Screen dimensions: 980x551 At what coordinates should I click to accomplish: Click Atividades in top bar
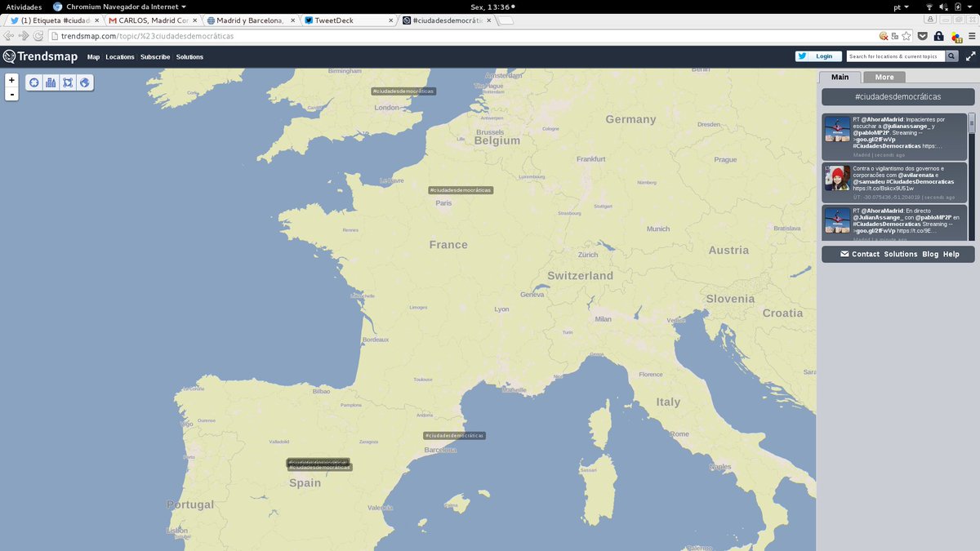pos(24,7)
